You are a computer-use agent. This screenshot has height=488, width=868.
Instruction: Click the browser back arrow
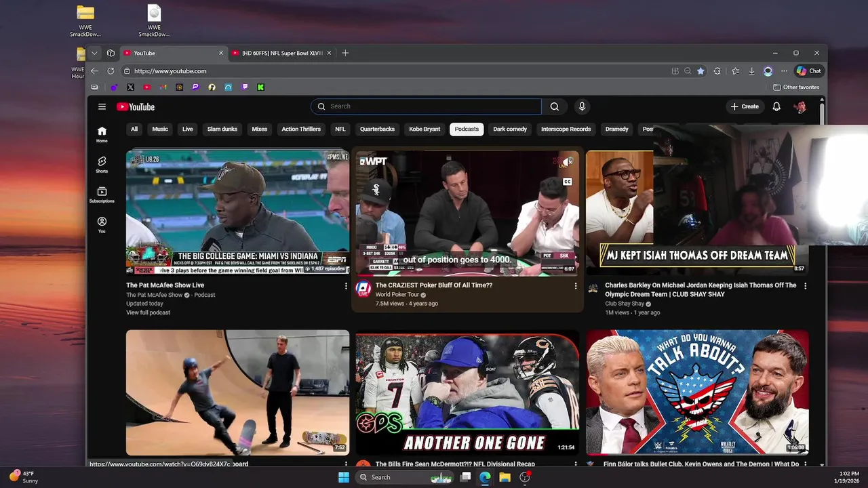point(94,70)
